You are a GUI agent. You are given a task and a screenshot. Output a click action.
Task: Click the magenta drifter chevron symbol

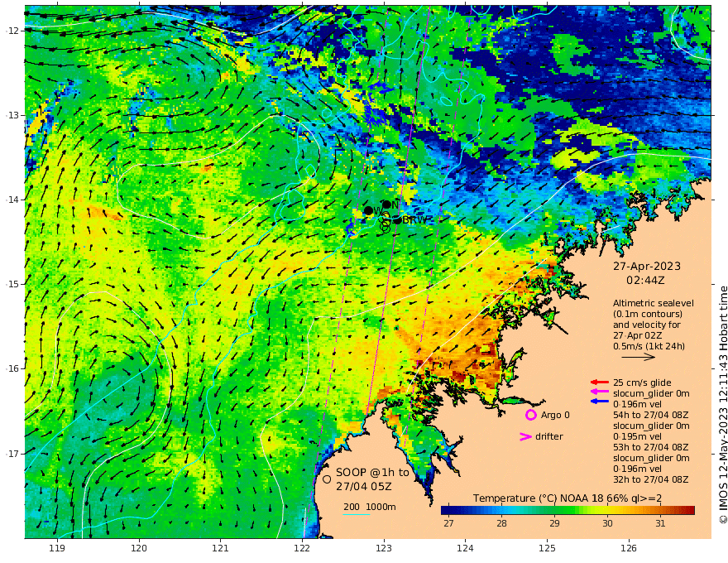click(x=525, y=436)
